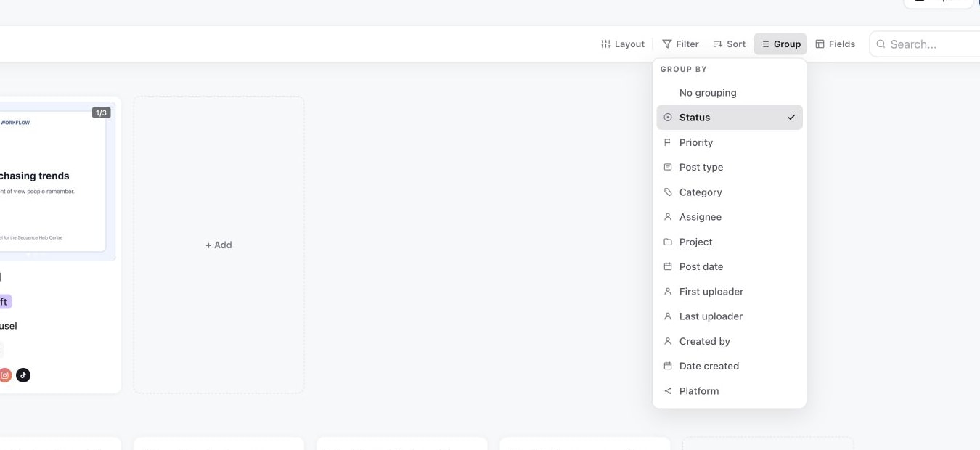Group by Post type
The height and width of the screenshot is (450, 980).
point(730,167)
